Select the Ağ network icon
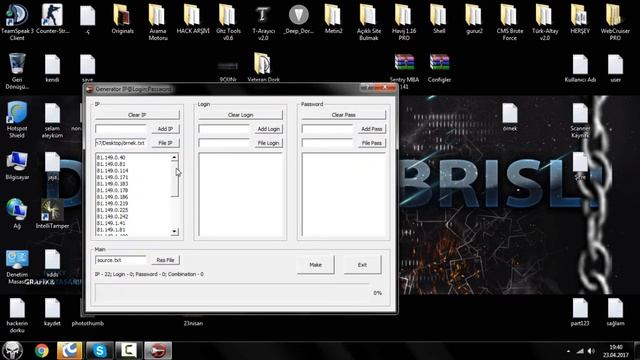This screenshot has height=360, width=640. [x=17, y=213]
